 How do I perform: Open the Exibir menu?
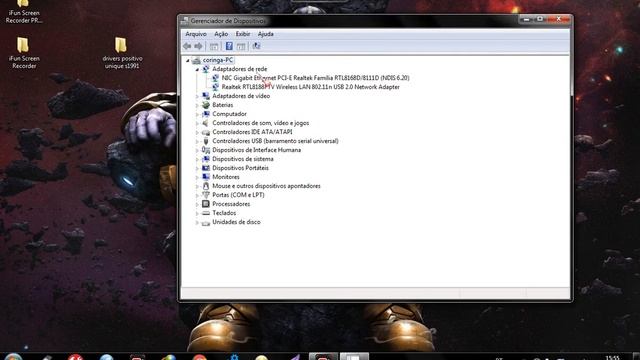point(243,34)
